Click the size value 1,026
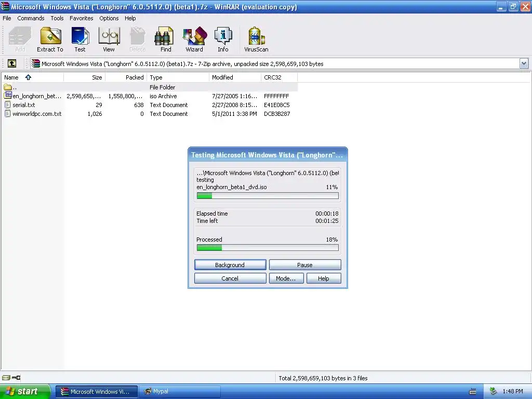 [95, 114]
